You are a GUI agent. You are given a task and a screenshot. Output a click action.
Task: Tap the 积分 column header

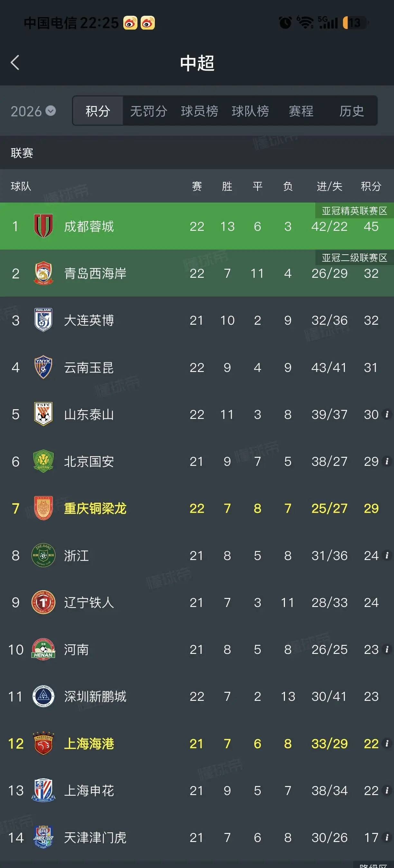[x=371, y=186]
